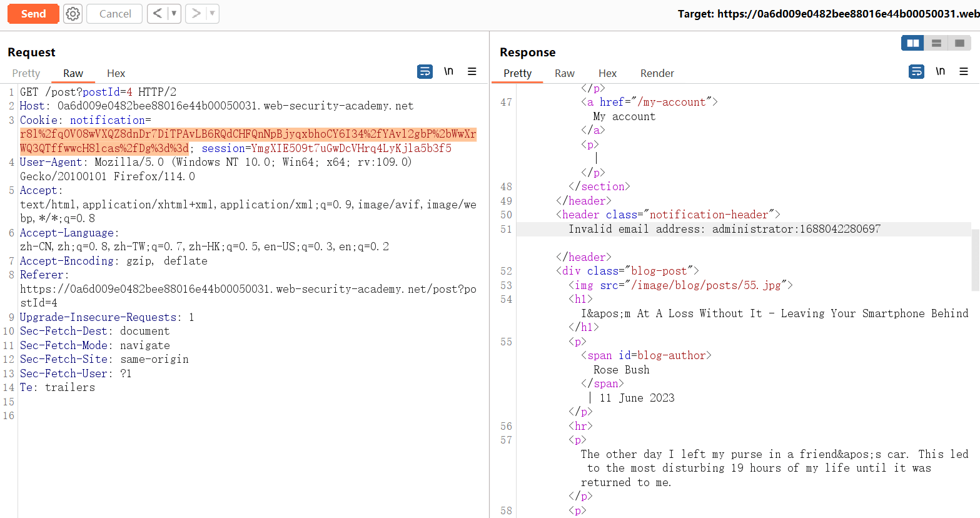The height and width of the screenshot is (518, 980).
Task: Open the Repeater settings gear icon
Action: click(x=73, y=14)
